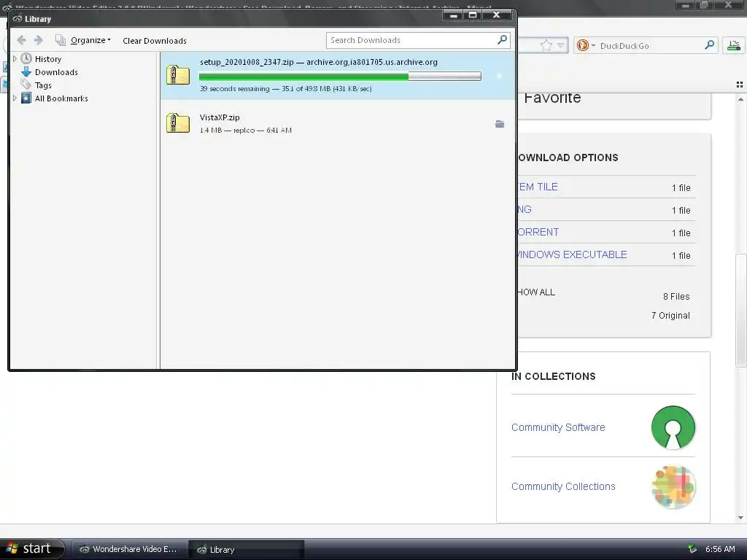Open DuckDuckGo search engine selector

click(x=586, y=46)
